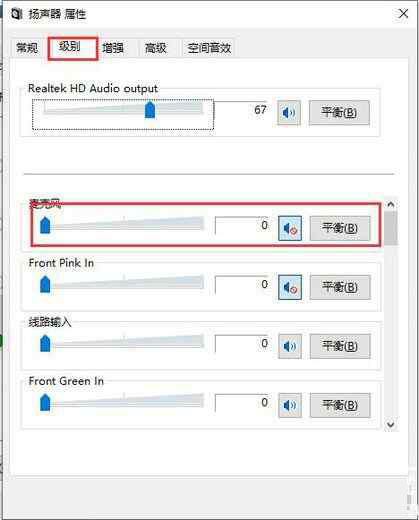Open 平衡(B) for Front Green In
Image resolution: width=419 pixels, height=520 pixels.
point(340,405)
